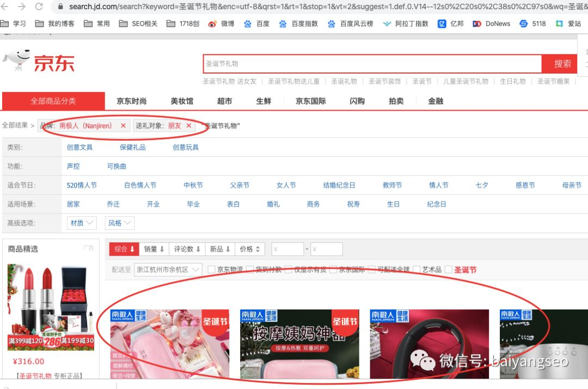
Task: Select the 创意文具 category
Action: pyautogui.click(x=79, y=148)
